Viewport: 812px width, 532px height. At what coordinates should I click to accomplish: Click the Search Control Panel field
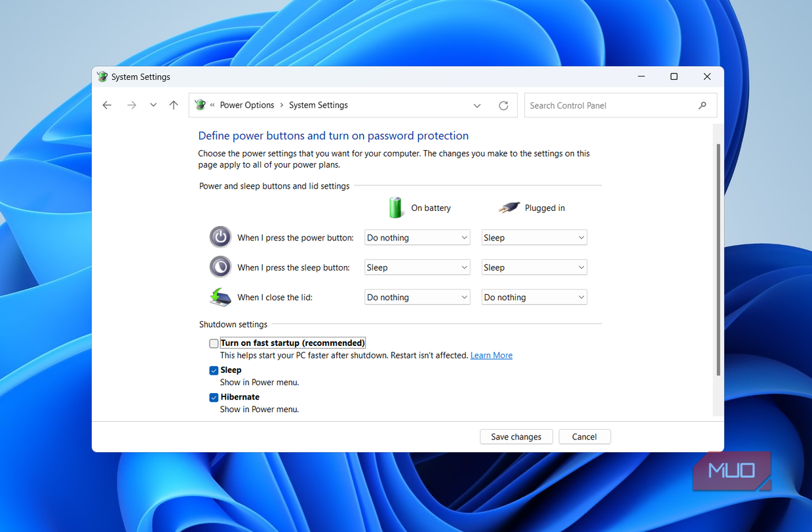click(x=620, y=105)
